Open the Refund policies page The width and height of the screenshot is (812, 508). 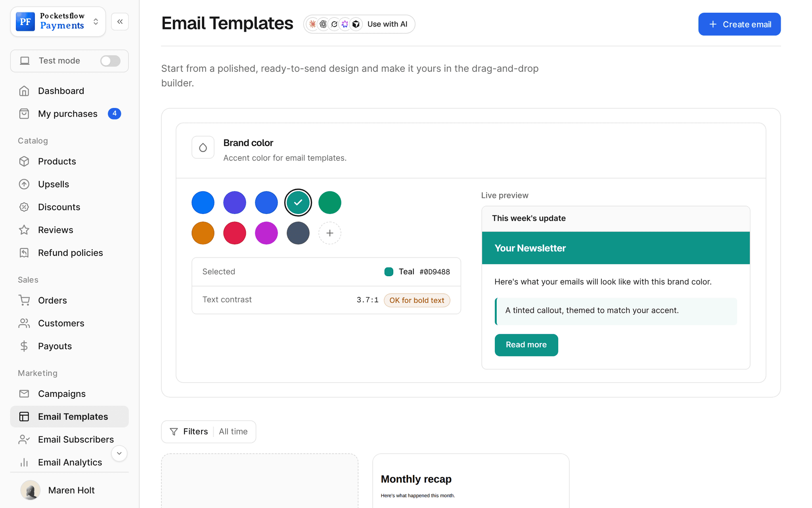pyautogui.click(x=69, y=253)
